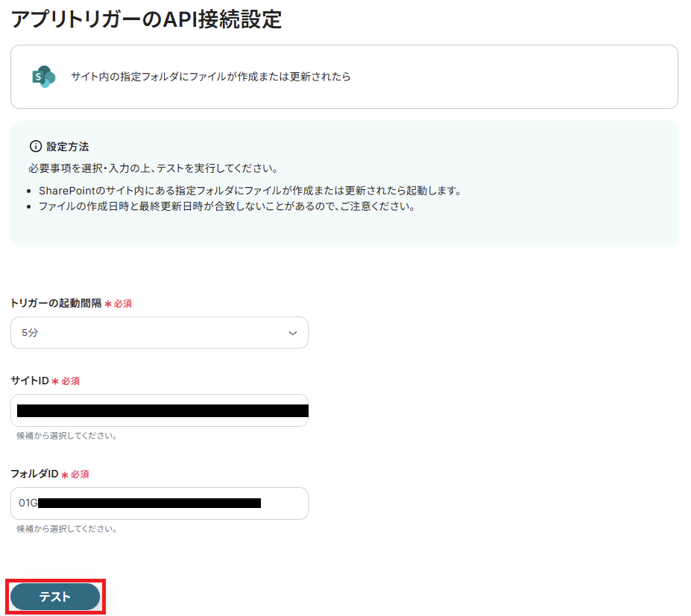Click the 必要事項を選択・入力 instruction sentence
The image size is (691, 616).
(154, 168)
